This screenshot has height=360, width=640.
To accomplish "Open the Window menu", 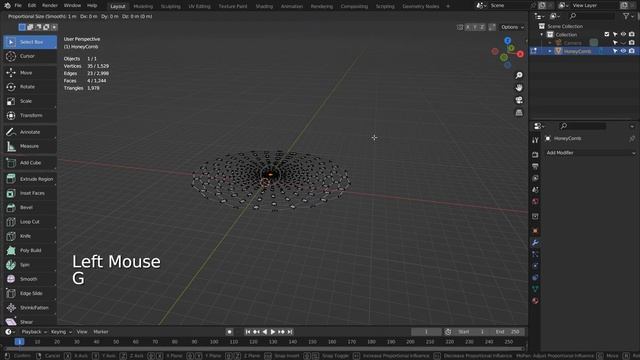I will [72, 6].
